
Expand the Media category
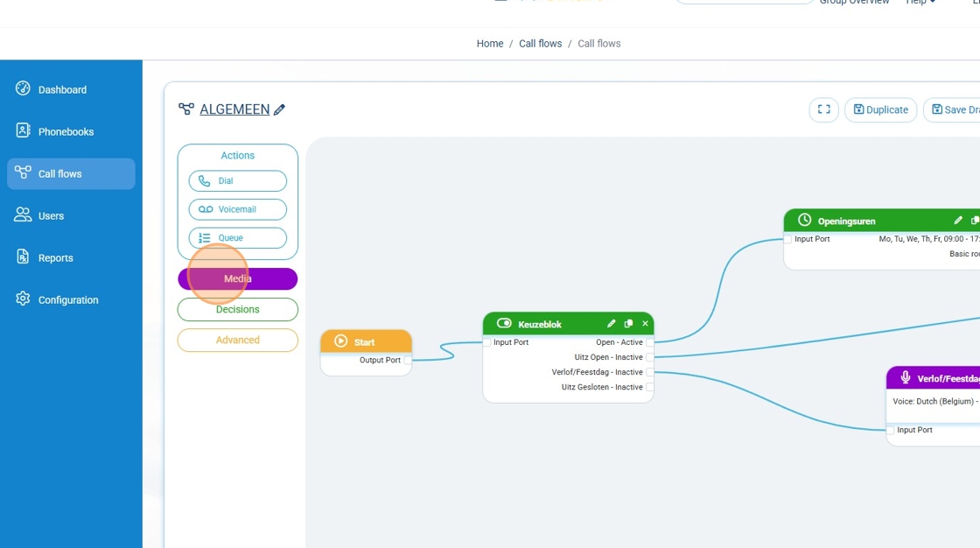tap(238, 278)
